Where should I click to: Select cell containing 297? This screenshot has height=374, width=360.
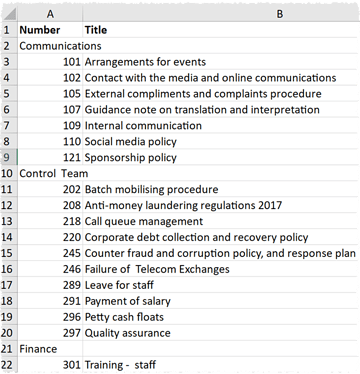pyautogui.click(x=50, y=333)
